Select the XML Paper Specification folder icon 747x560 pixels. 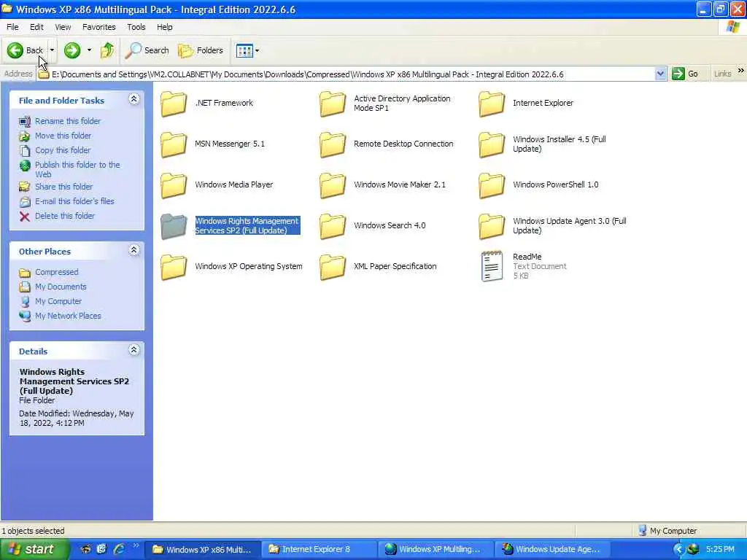coord(333,267)
